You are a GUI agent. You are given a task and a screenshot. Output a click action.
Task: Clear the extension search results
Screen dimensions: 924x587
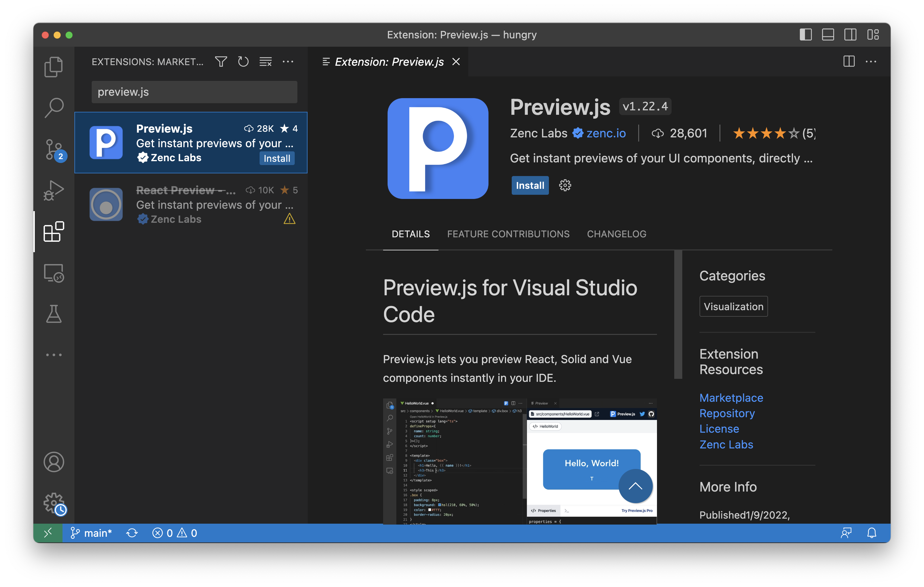coord(266,61)
